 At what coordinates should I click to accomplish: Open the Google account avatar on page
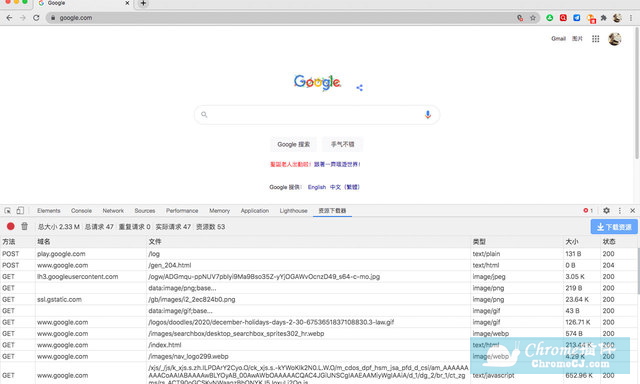(x=615, y=39)
